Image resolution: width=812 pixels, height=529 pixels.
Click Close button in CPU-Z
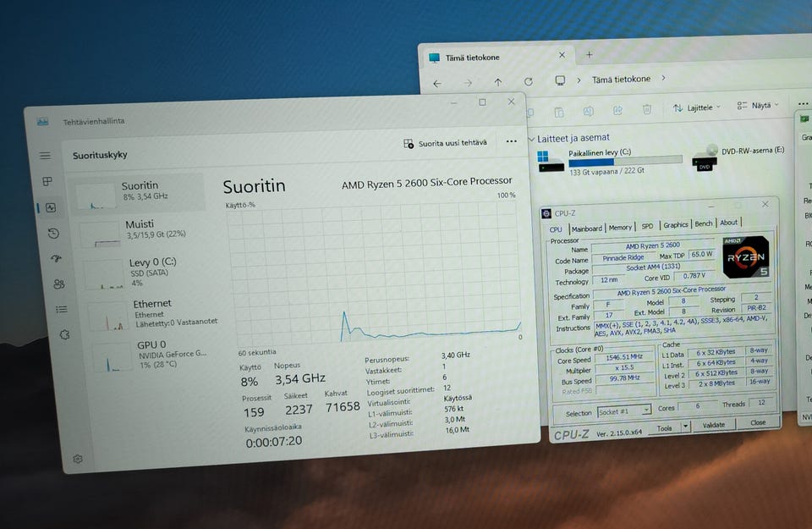click(x=758, y=423)
